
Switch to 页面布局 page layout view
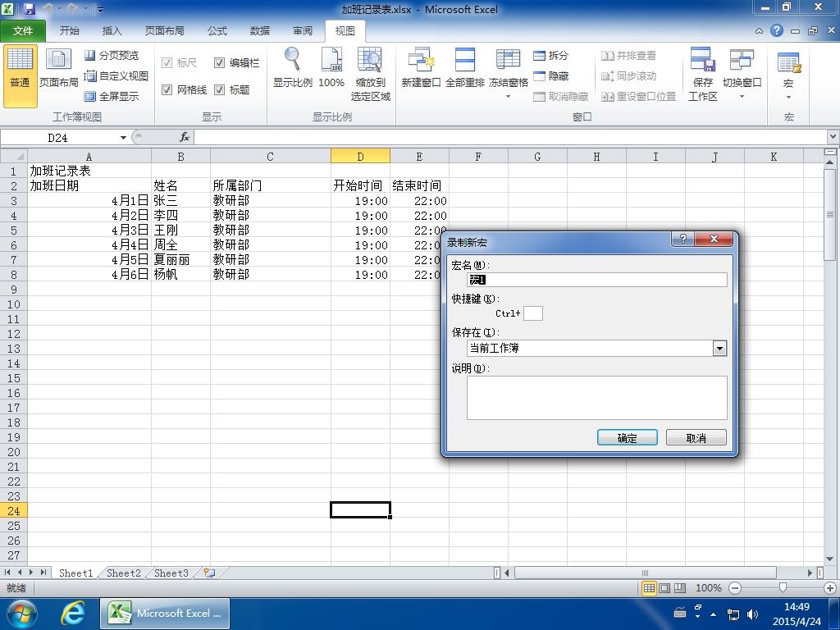(x=58, y=69)
